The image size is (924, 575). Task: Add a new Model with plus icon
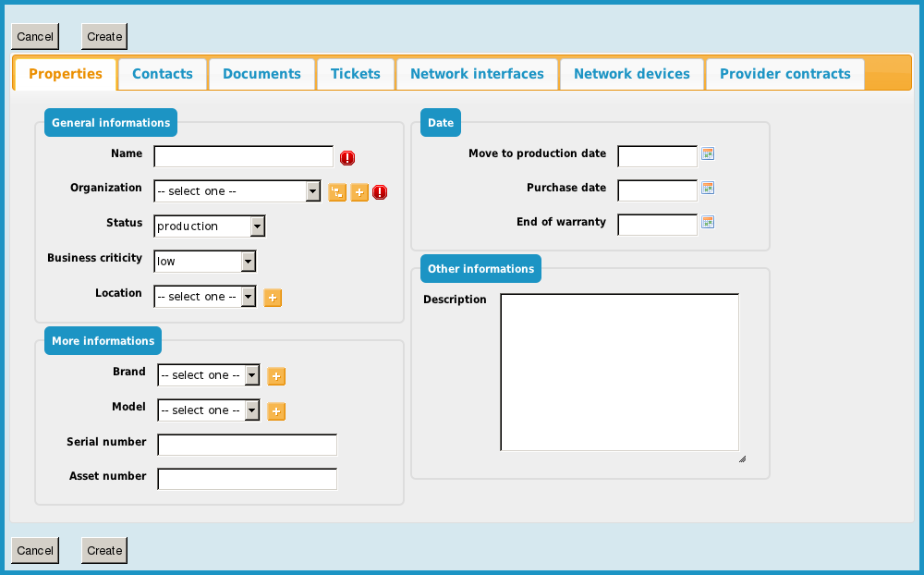tap(276, 411)
